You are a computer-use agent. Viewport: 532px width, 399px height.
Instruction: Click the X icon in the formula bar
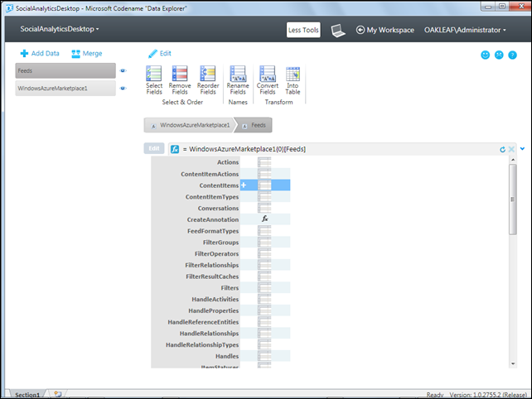click(x=511, y=149)
